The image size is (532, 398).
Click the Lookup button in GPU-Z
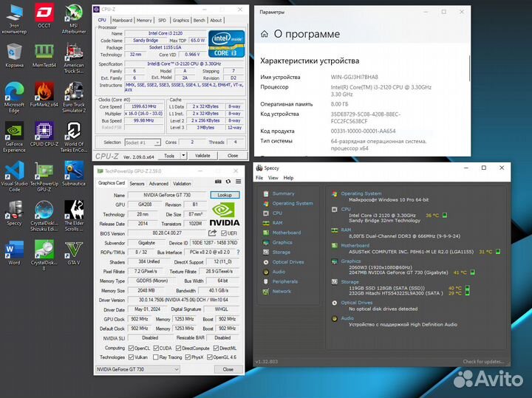click(x=225, y=195)
